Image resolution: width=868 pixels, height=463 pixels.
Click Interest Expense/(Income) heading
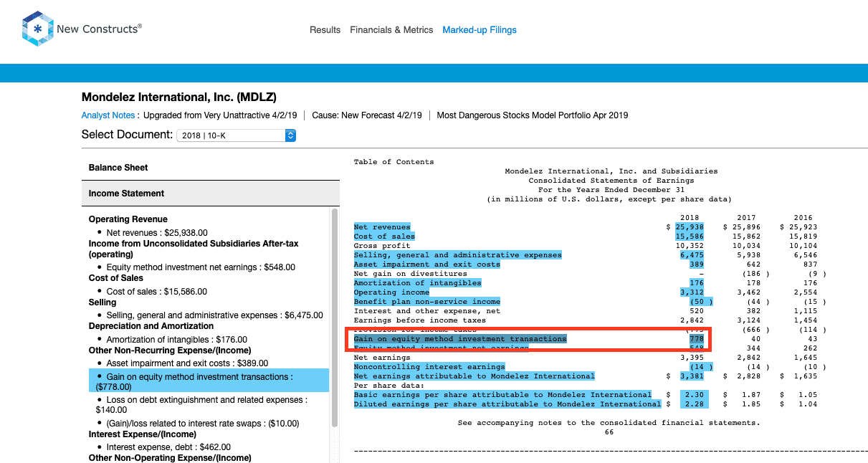(x=142, y=434)
